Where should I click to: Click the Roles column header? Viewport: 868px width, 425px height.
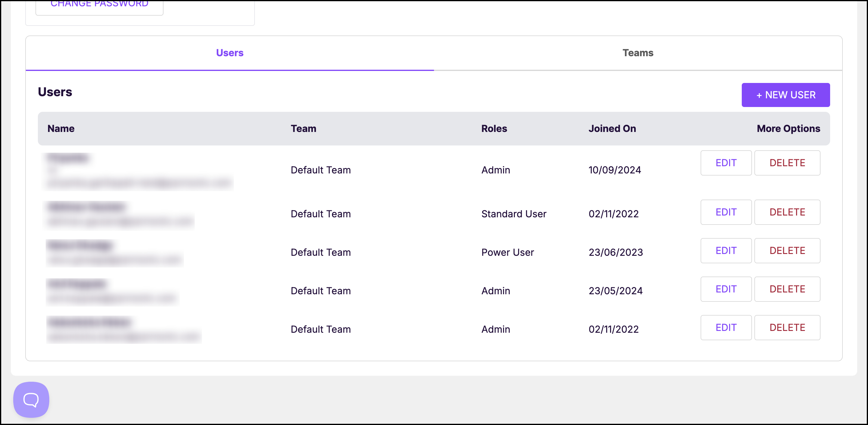(494, 128)
